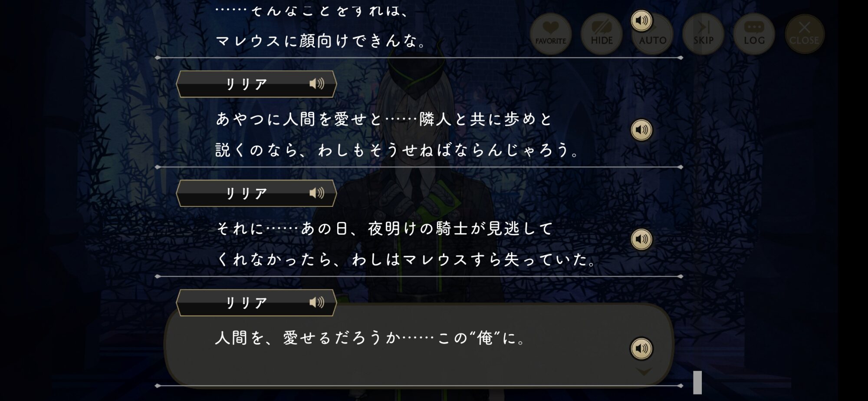Tap speaker icon on third リリア name plate

tap(317, 302)
